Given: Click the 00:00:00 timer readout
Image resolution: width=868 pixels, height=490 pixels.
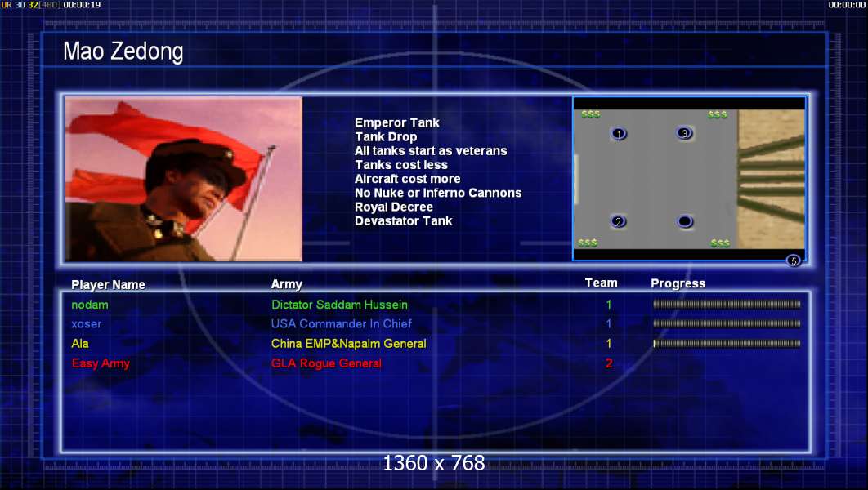Looking at the screenshot, I should (847, 4).
